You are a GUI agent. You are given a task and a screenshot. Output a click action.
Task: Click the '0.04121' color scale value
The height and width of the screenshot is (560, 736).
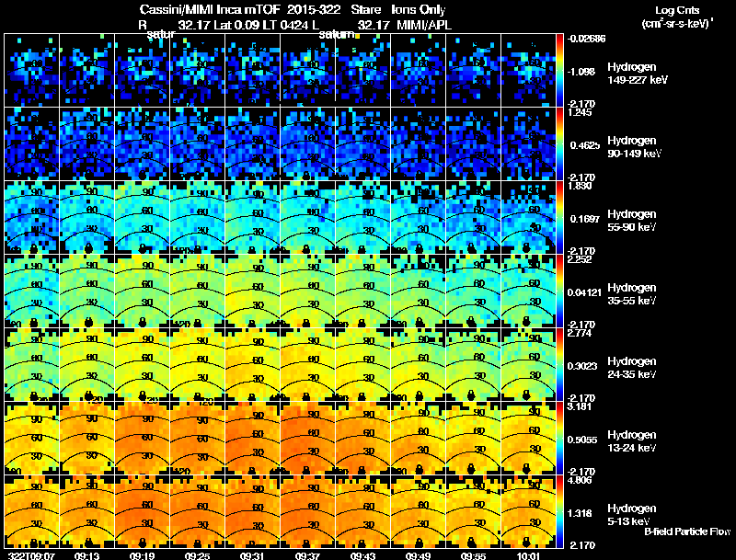pyautogui.click(x=584, y=292)
